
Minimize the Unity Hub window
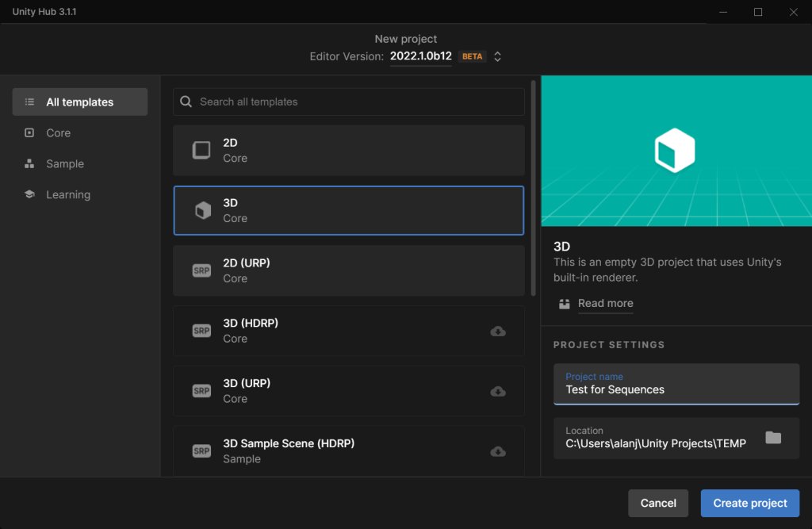coord(723,12)
